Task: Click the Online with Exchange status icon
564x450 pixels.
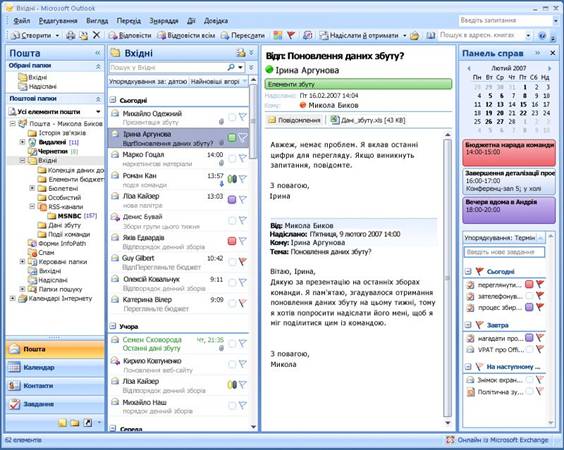Action: (450, 440)
